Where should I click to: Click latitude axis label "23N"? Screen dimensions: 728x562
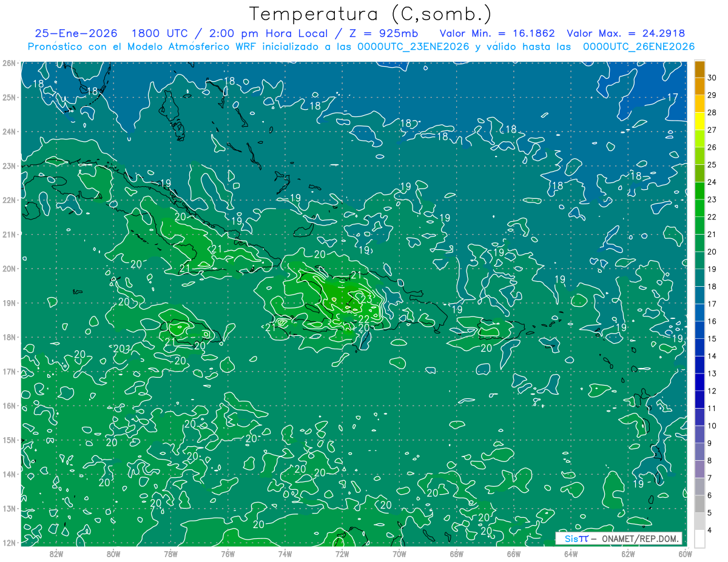coord(8,166)
